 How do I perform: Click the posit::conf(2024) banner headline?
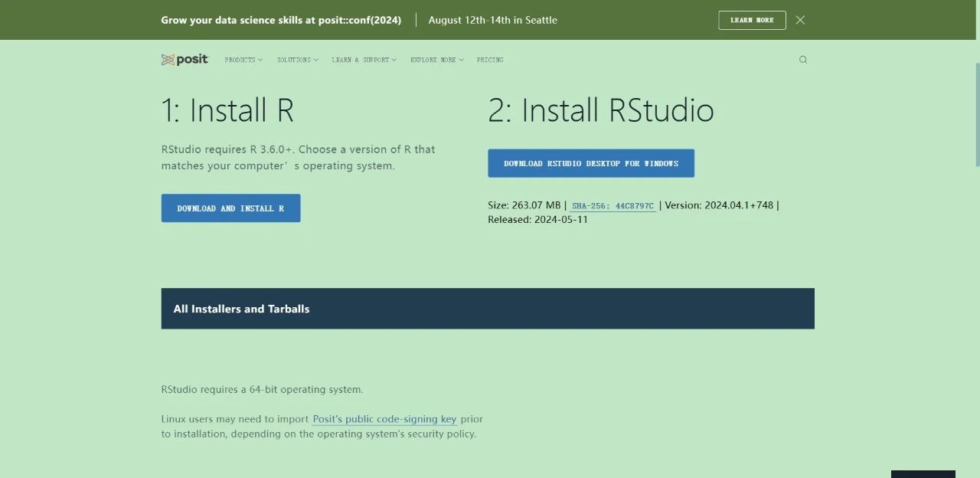[x=281, y=20]
